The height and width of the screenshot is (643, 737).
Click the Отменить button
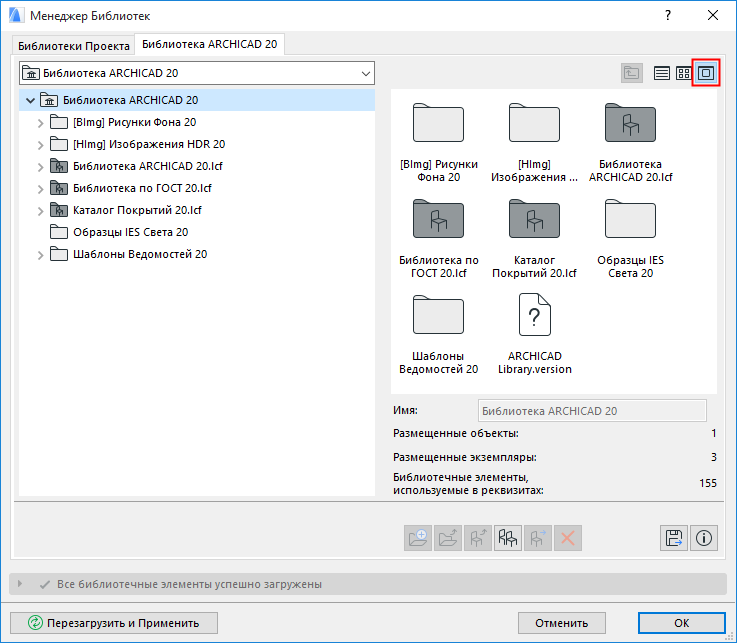pyautogui.click(x=562, y=623)
